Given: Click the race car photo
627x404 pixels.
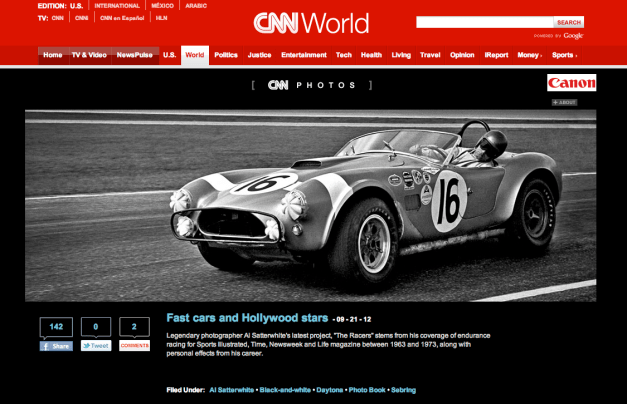Looking at the screenshot, I should (x=310, y=205).
